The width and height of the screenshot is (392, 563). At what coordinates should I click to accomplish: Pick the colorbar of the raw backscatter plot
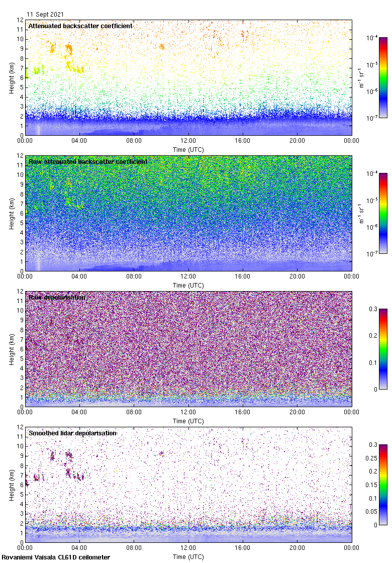[383, 213]
